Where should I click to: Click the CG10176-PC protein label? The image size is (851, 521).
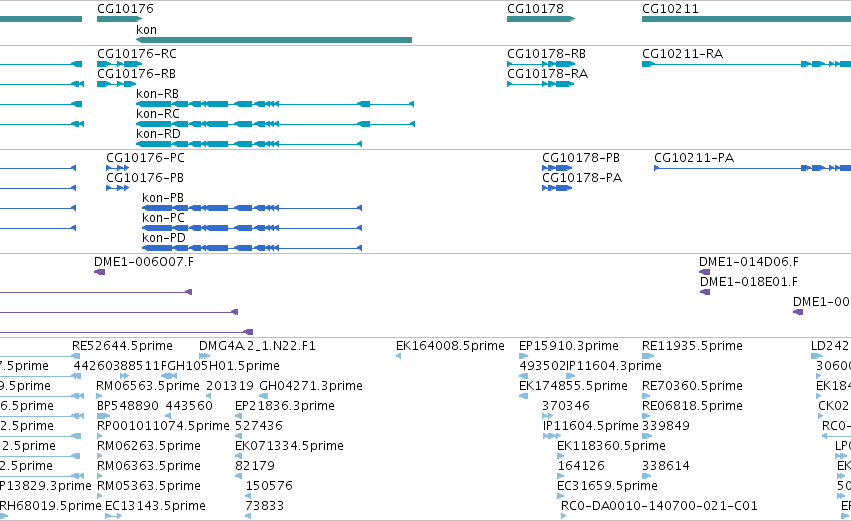click(x=145, y=158)
